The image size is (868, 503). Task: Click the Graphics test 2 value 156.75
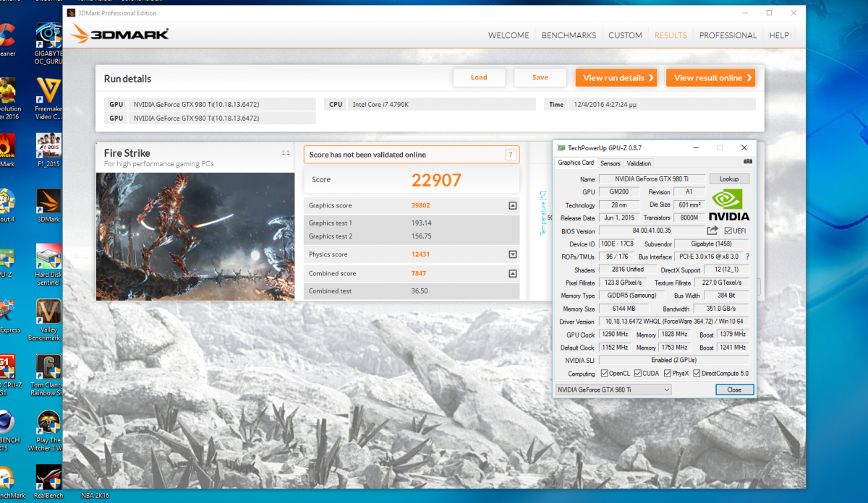pyautogui.click(x=421, y=236)
